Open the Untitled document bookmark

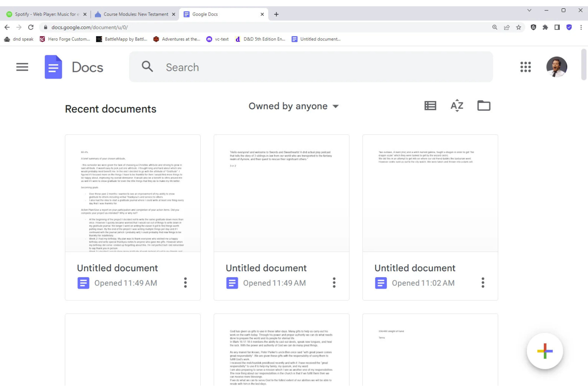316,39
